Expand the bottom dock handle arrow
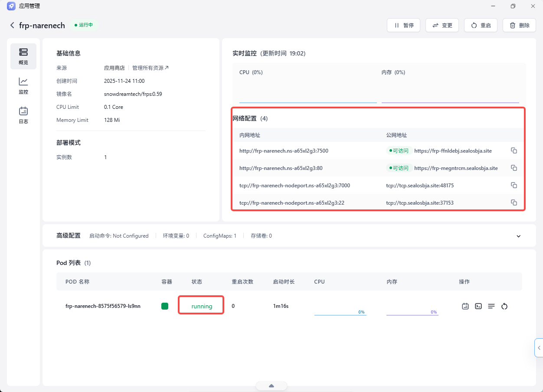 pyautogui.click(x=271, y=386)
